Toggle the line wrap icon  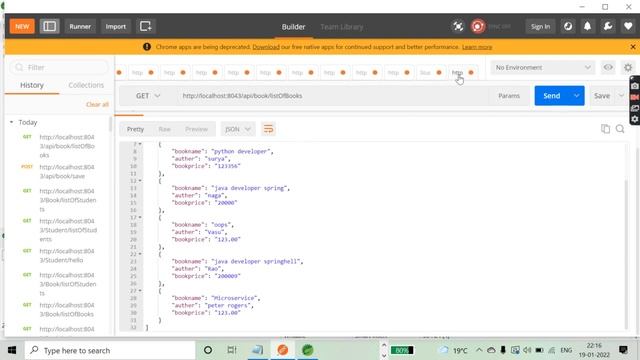click(x=268, y=129)
